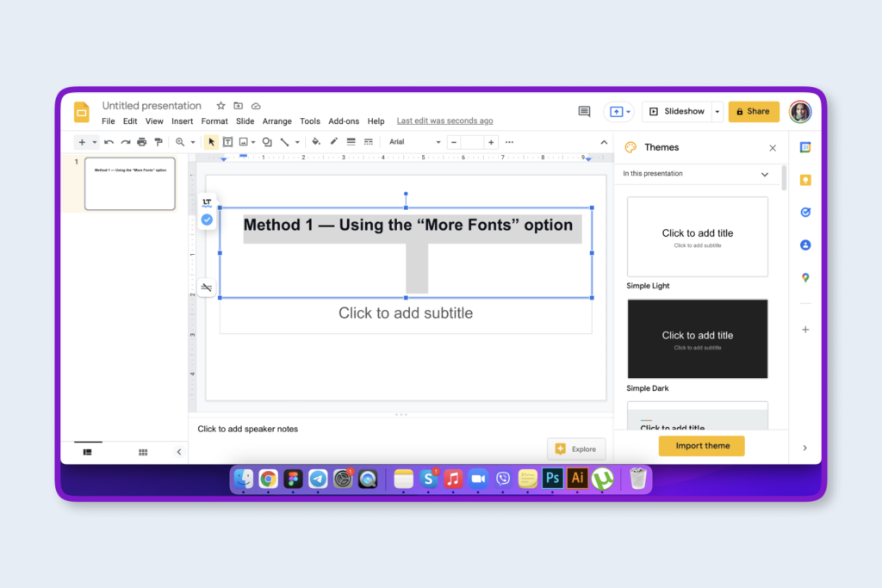Open the Add-ons menu

[344, 121]
